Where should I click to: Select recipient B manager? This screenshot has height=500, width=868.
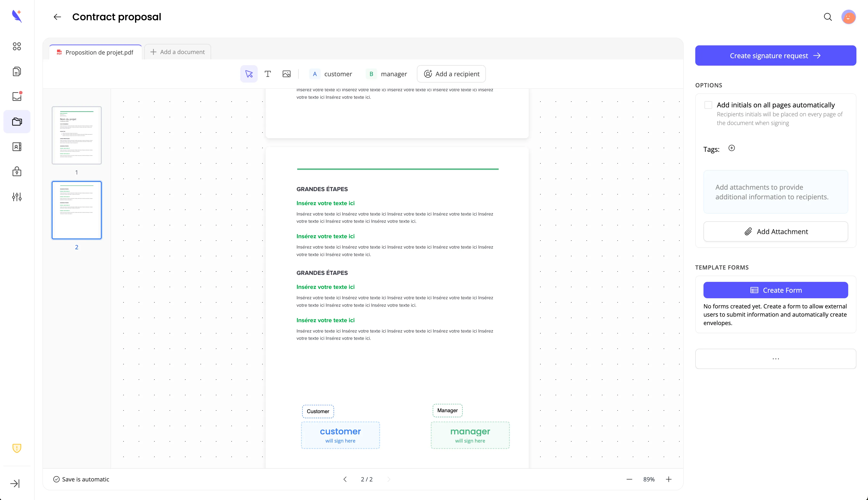pos(387,74)
